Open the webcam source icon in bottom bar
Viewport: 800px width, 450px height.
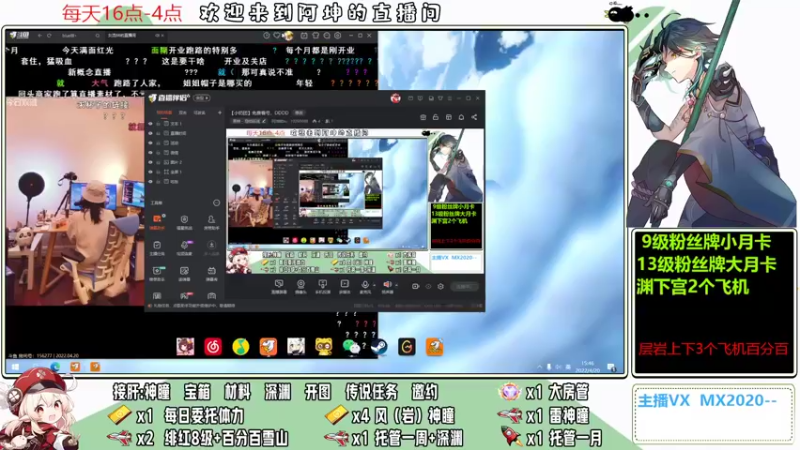click(301, 285)
